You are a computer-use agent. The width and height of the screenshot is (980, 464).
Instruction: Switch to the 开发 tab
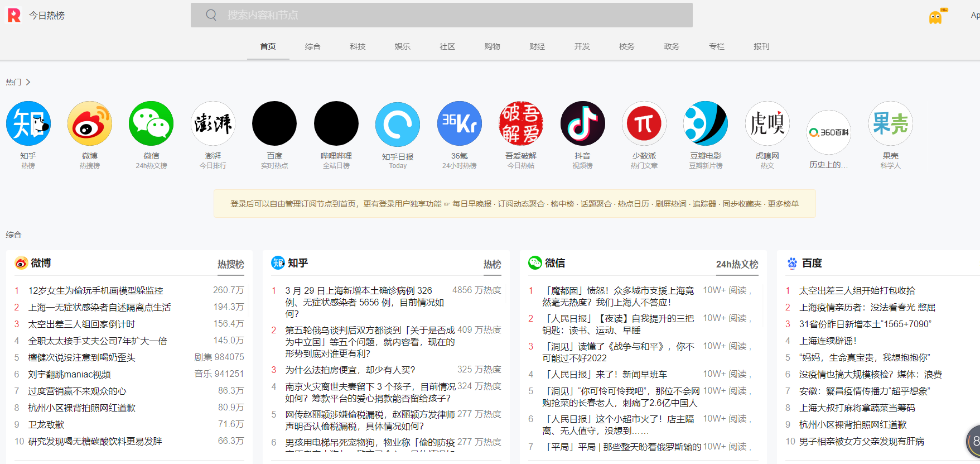[x=582, y=46]
